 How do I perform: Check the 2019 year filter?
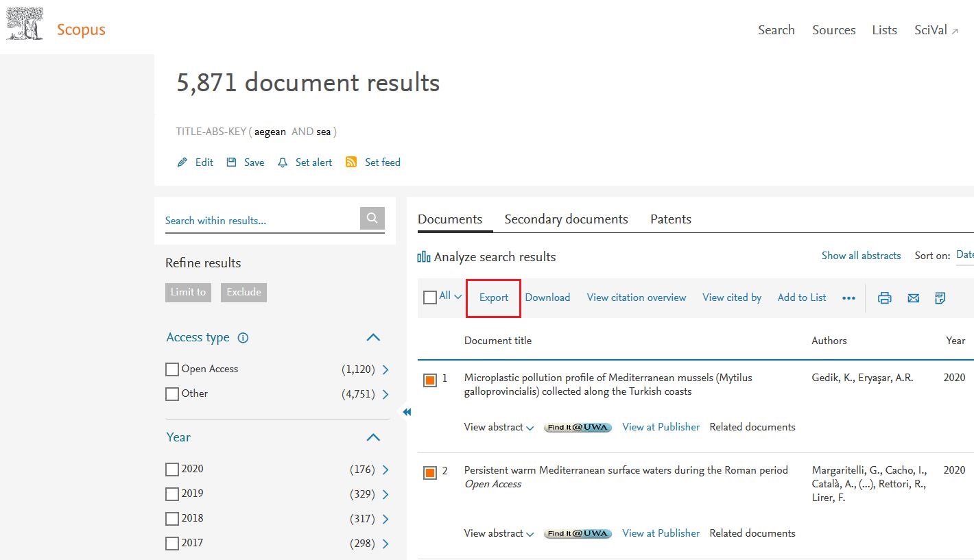pos(171,494)
